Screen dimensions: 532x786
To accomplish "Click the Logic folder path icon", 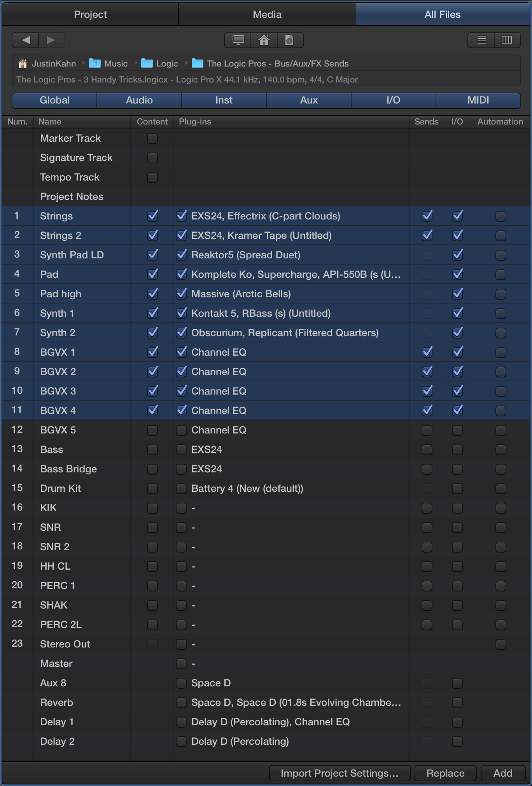I will [147, 63].
